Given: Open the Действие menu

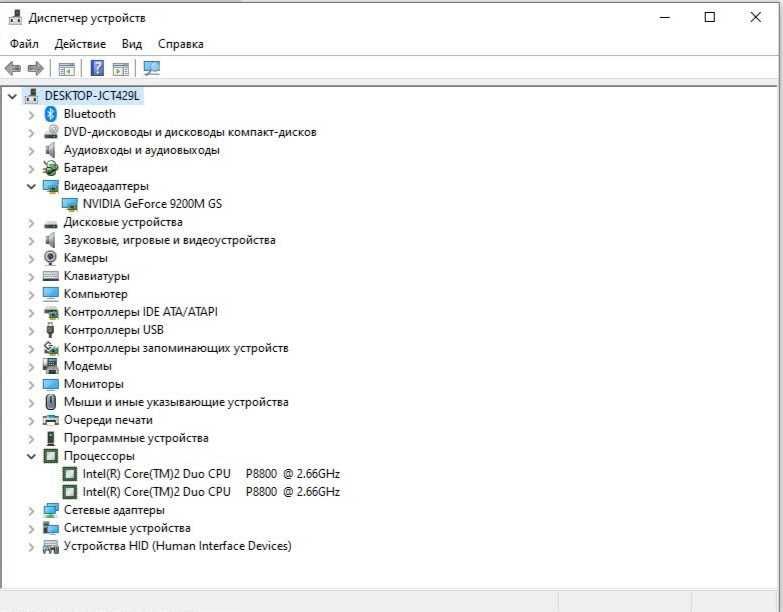Looking at the screenshot, I should pyautogui.click(x=80, y=44).
